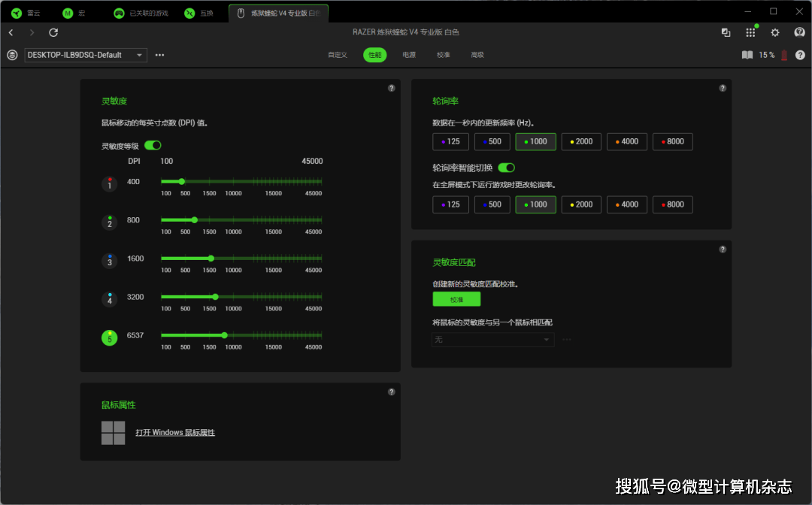Select 8000 Hz in top polling rate row

(x=672, y=141)
